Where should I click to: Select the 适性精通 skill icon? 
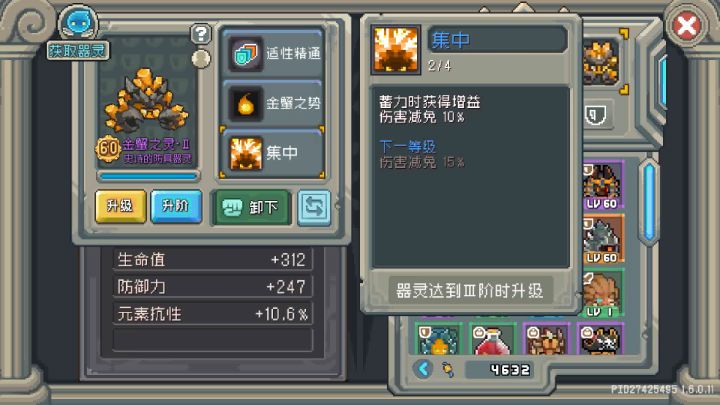[x=245, y=54]
